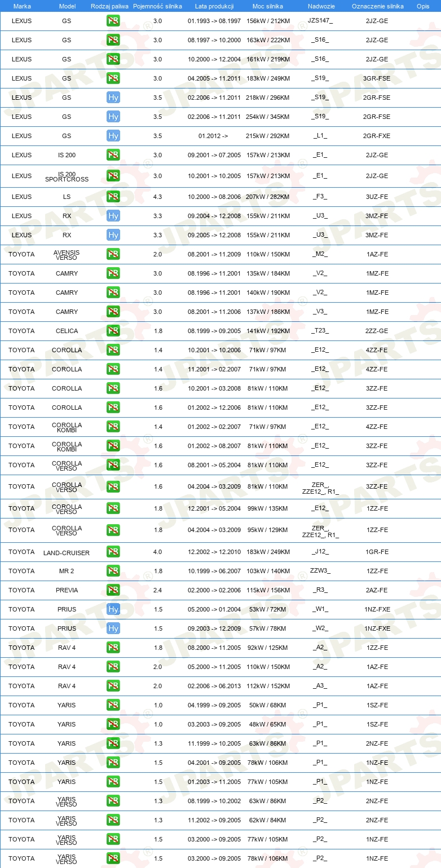Image resolution: width=441 pixels, height=868 pixels.
Task: Click dates 01.2003 -> 11.2005 cell
Action: click(x=214, y=782)
